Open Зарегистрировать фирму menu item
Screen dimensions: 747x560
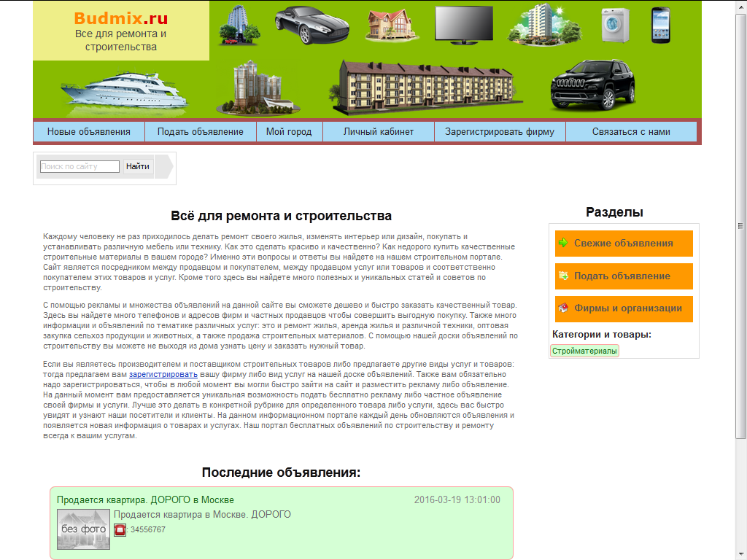tap(500, 132)
